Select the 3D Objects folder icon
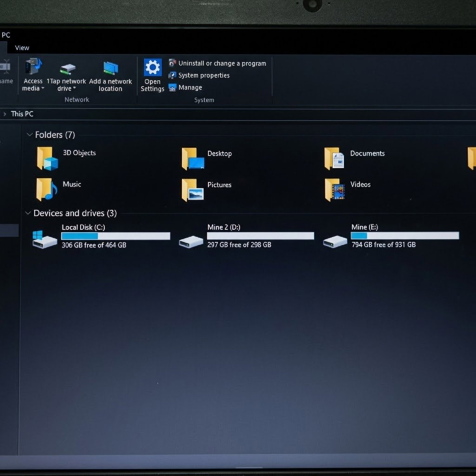Image resolution: width=476 pixels, height=476 pixels. 47,158
